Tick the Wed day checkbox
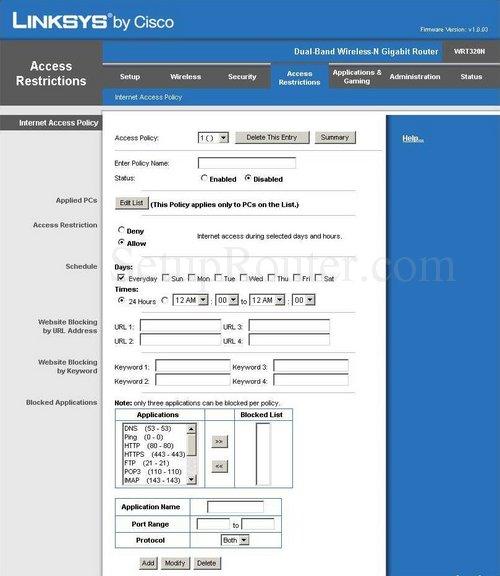Image resolution: width=500 pixels, height=576 pixels. pyautogui.click(x=243, y=278)
